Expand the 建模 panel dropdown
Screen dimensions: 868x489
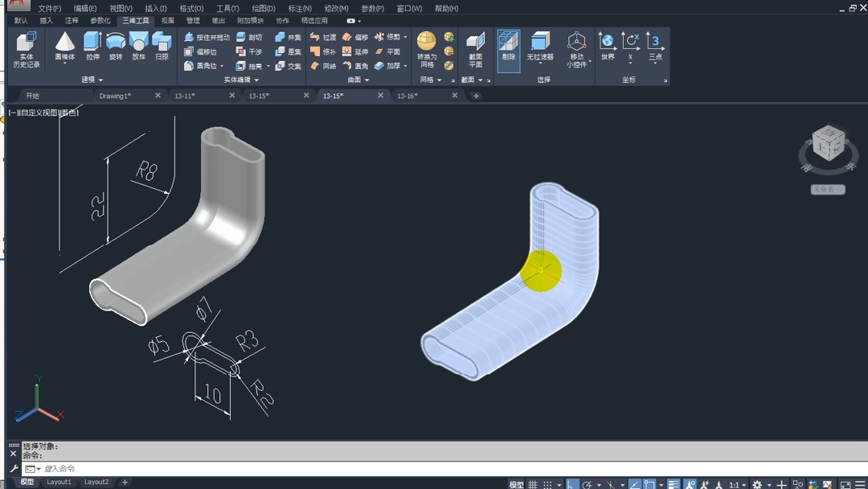[x=101, y=79]
